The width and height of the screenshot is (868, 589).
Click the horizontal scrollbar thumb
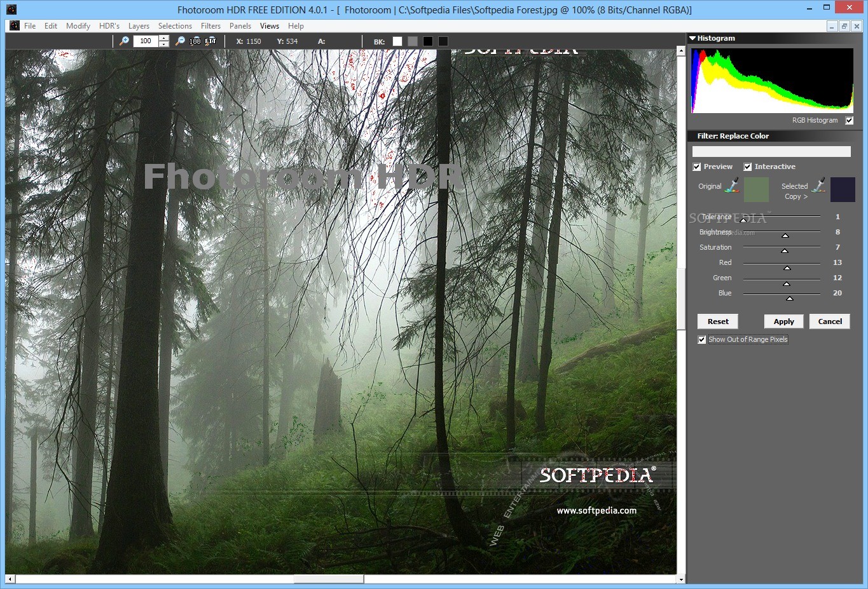[329, 579]
